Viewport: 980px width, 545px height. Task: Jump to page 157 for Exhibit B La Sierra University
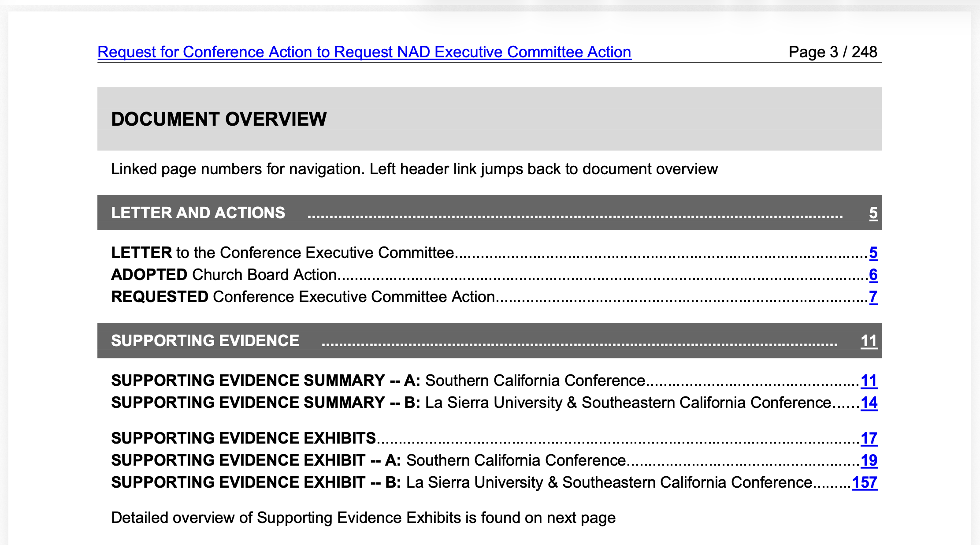(x=865, y=482)
